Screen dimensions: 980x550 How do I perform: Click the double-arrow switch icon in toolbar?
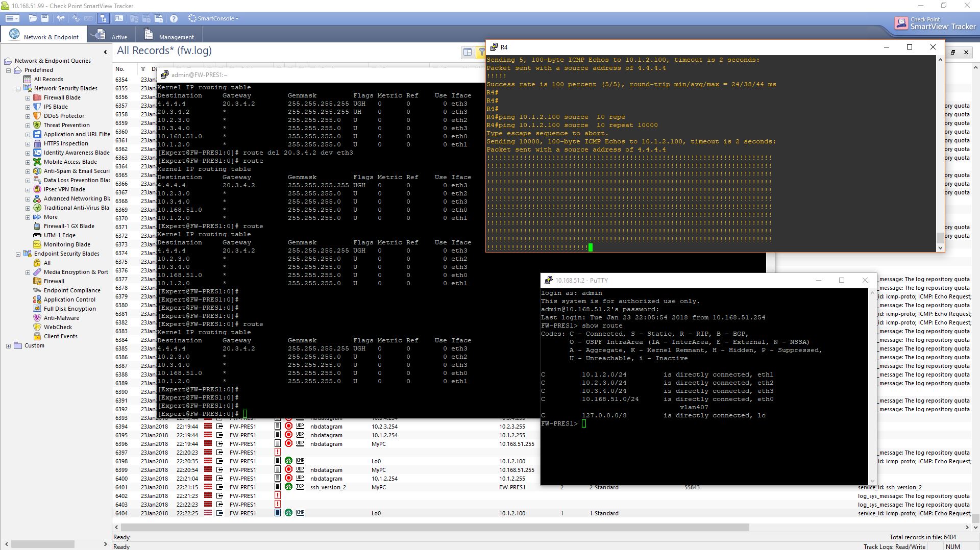point(61,18)
